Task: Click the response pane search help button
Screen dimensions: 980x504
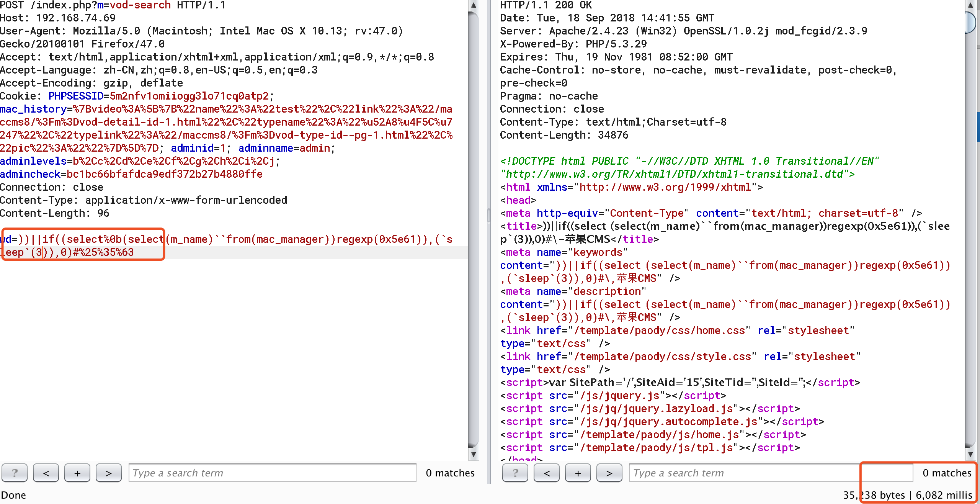Action: [515, 473]
